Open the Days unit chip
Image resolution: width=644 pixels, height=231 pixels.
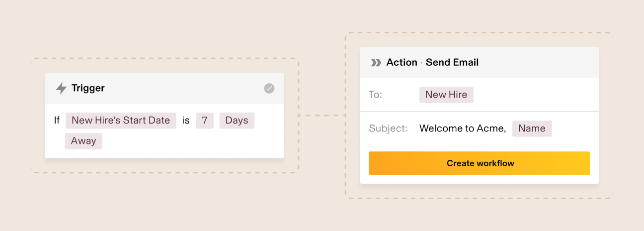[x=237, y=120]
